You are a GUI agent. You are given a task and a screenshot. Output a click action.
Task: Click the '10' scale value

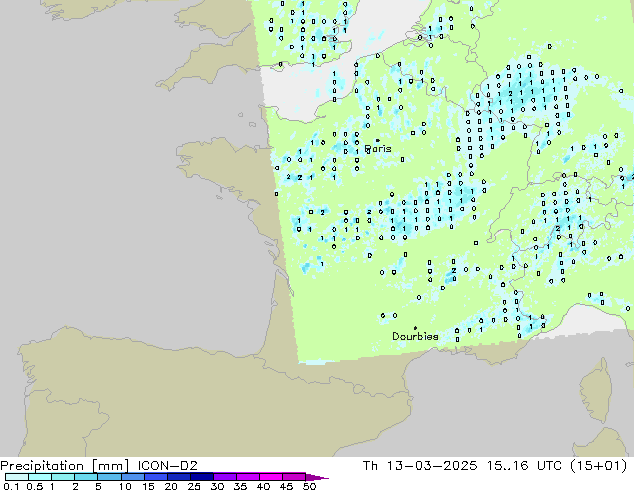[125, 486]
